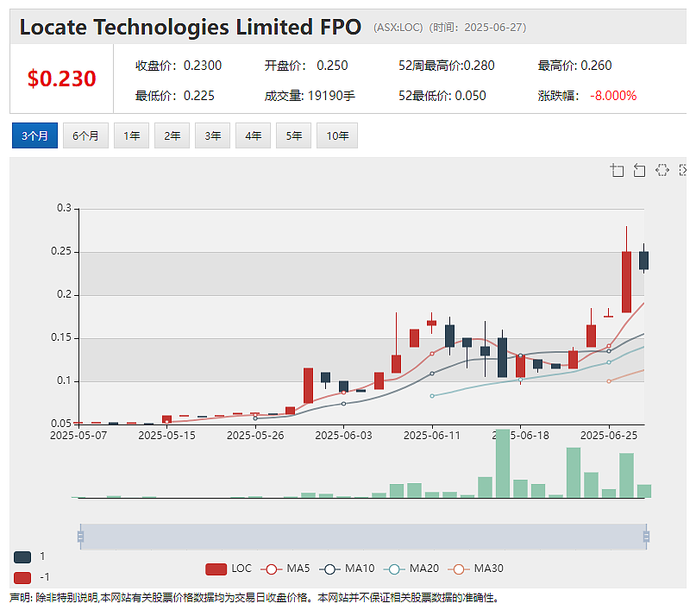Screen dimensions: 696x616
Task: Click the 0.15 y-axis label
Action: coord(61,337)
